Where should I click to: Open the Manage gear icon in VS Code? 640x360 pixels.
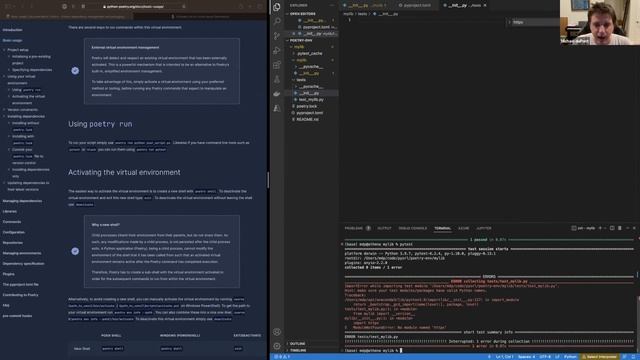[x=277, y=346]
